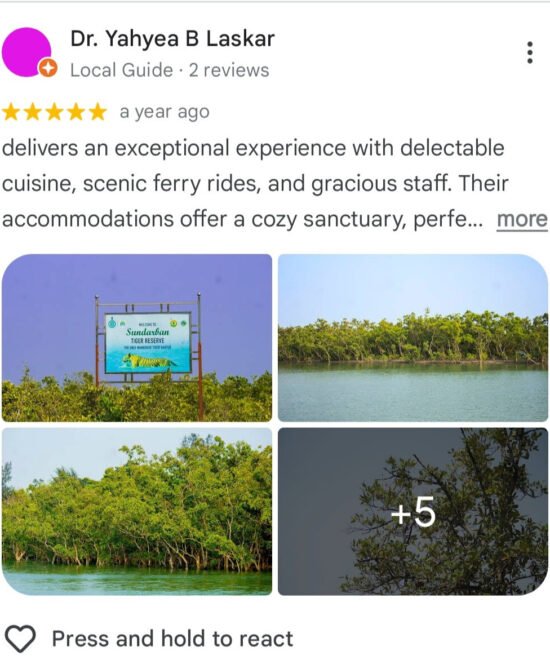550x660 pixels.
Task: Click the Local Guide label
Action: coord(121,70)
